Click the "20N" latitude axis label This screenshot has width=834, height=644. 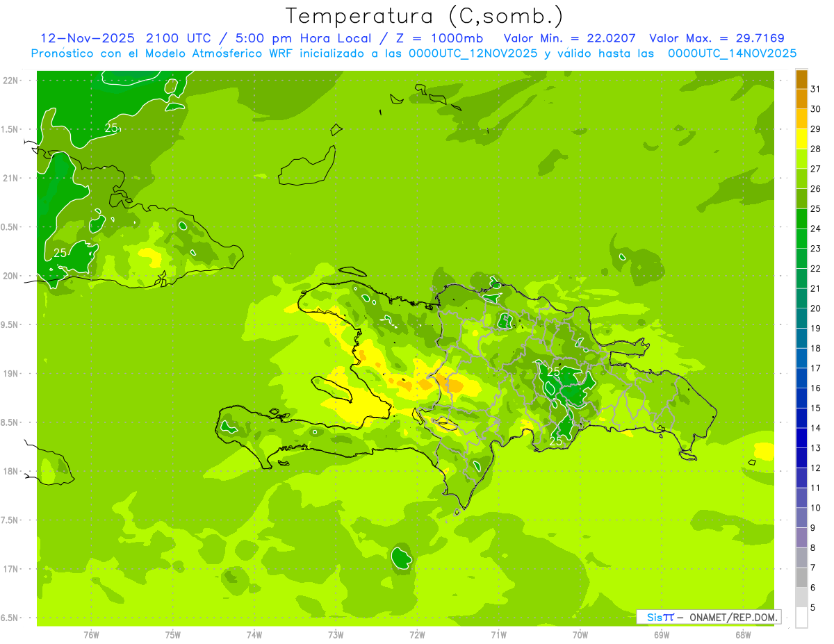coord(10,276)
